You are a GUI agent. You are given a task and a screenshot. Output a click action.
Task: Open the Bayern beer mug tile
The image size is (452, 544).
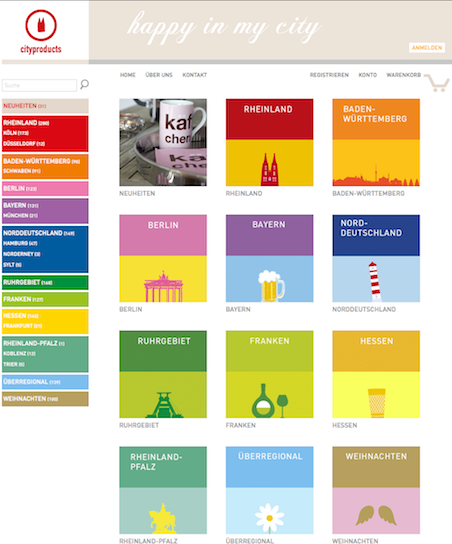point(270,258)
